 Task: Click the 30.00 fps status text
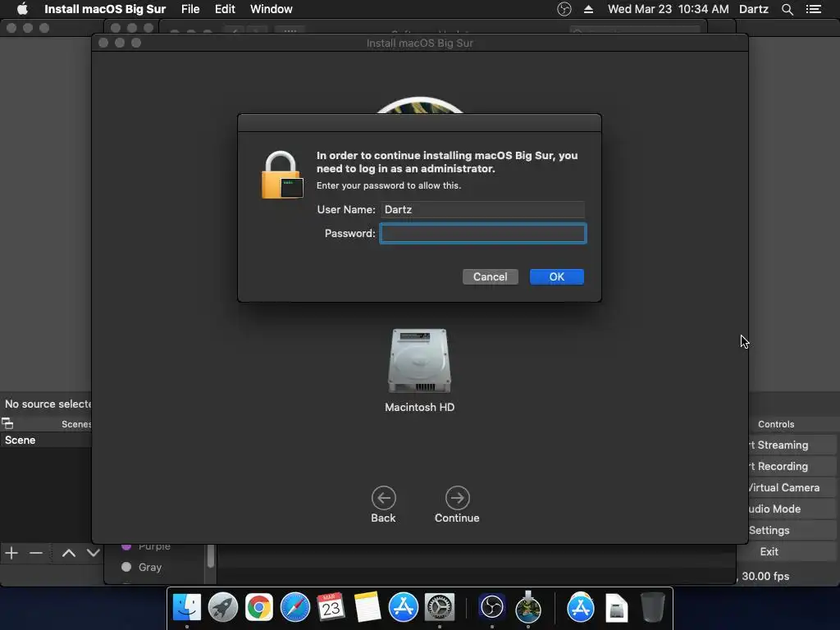[x=765, y=577]
